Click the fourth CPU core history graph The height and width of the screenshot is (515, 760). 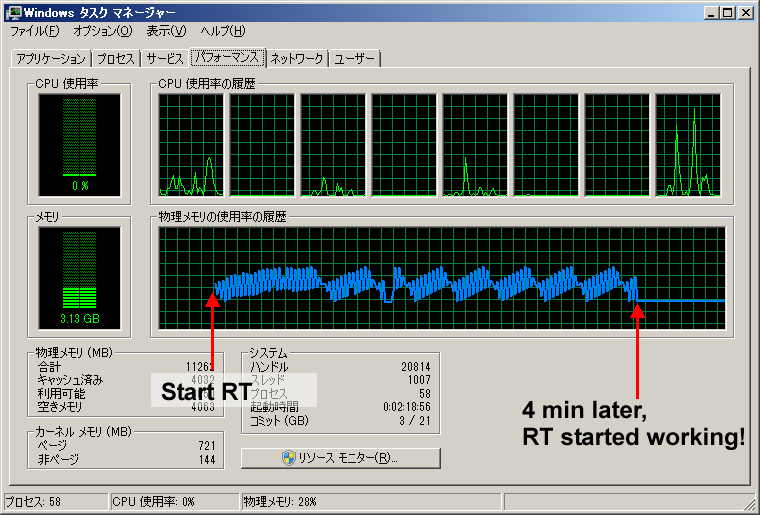click(404, 145)
